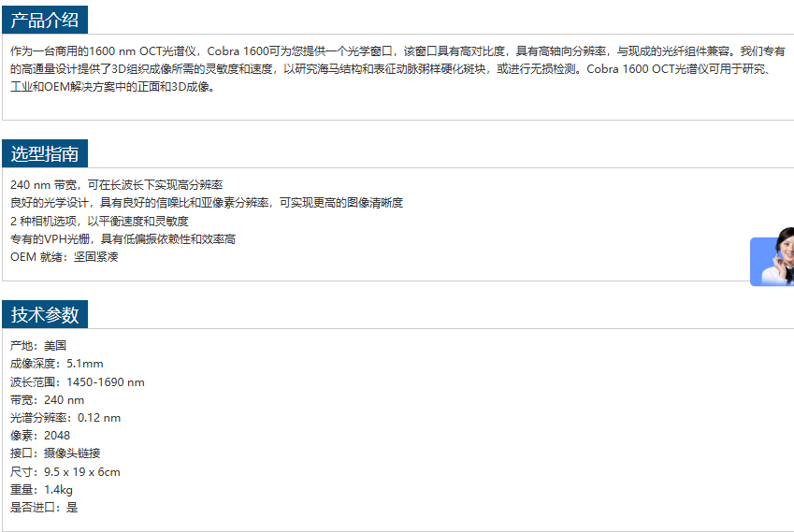
Task: Click the intro line starting 作为一台商用的1600 nm
Action: coord(397,51)
